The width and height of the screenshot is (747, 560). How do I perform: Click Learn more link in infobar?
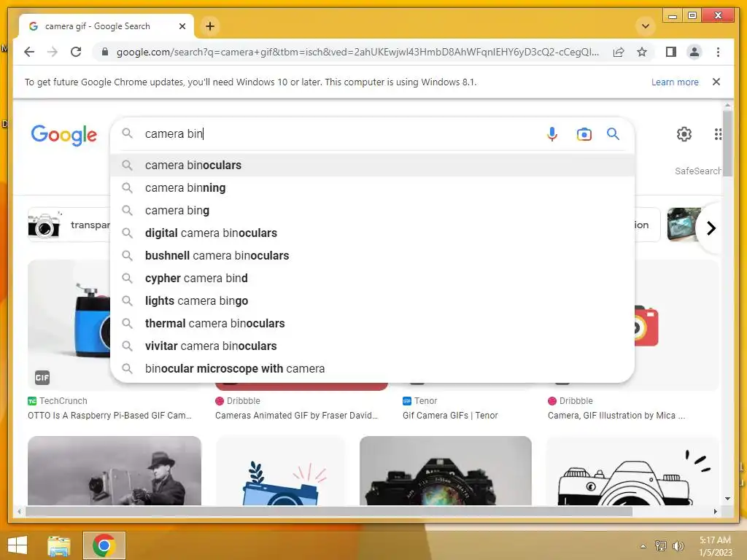click(675, 82)
